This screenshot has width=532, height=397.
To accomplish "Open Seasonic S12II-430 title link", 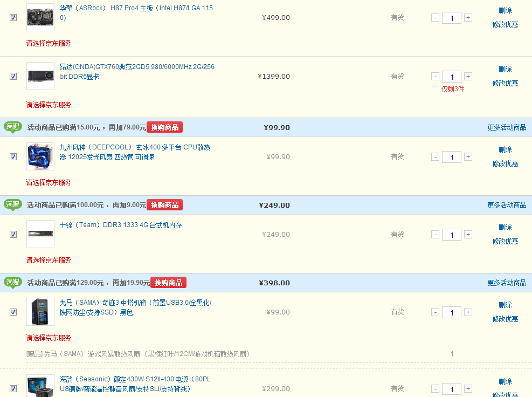I will tap(135, 384).
